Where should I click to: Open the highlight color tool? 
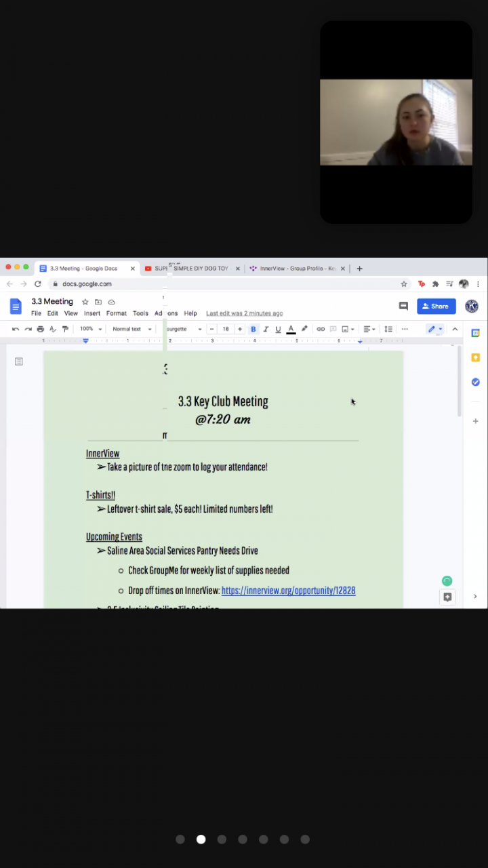(304, 329)
